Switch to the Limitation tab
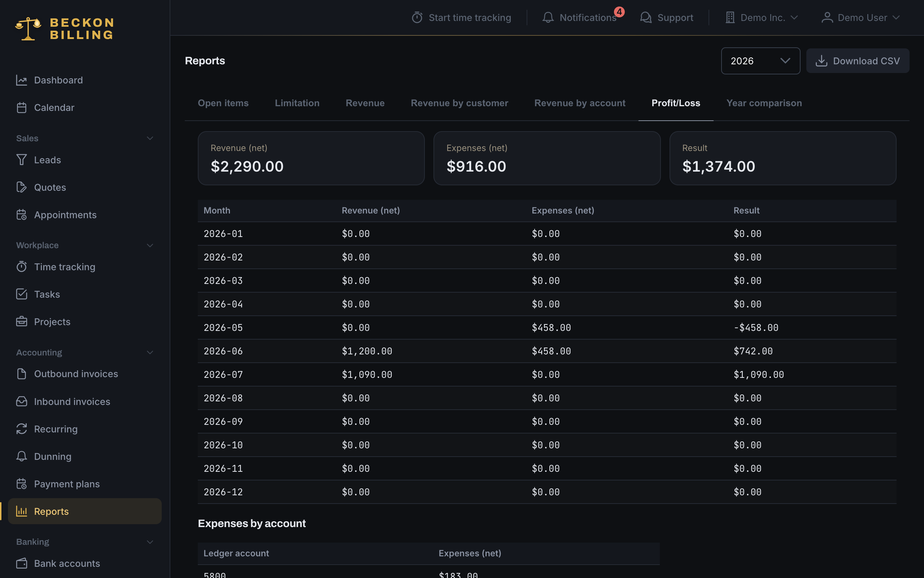Screen dimensions: 924x578 click(297, 103)
